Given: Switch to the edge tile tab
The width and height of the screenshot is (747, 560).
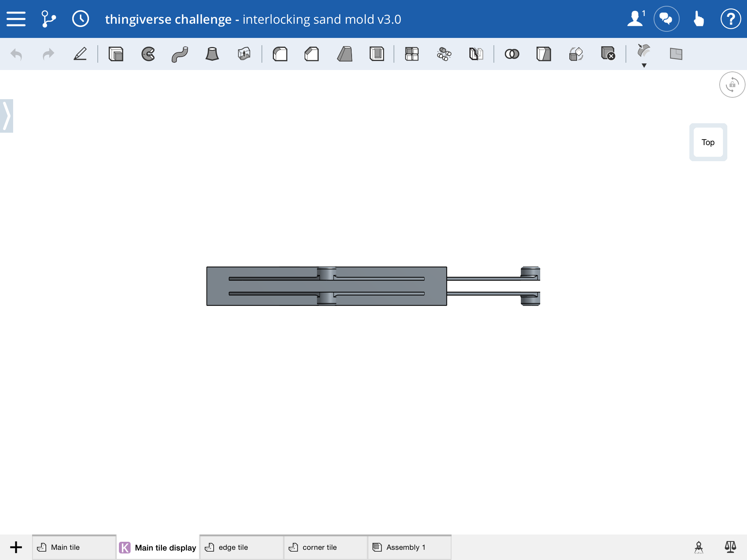Looking at the screenshot, I should pos(242,547).
